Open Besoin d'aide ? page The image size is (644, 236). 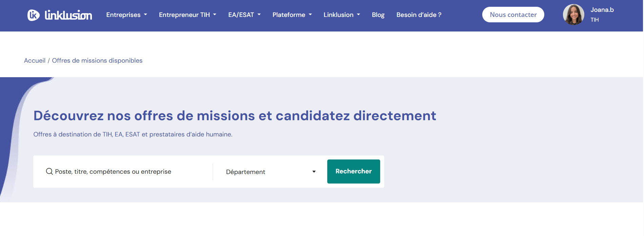[x=419, y=15]
